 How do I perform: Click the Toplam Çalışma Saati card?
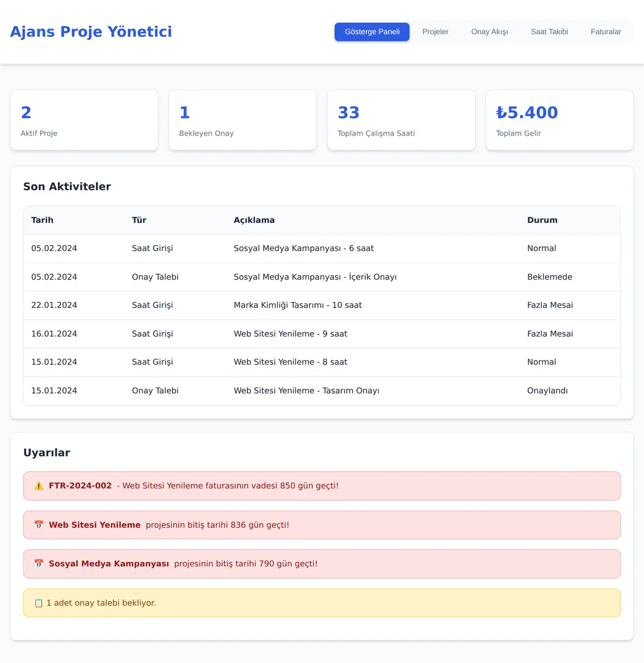tap(401, 120)
